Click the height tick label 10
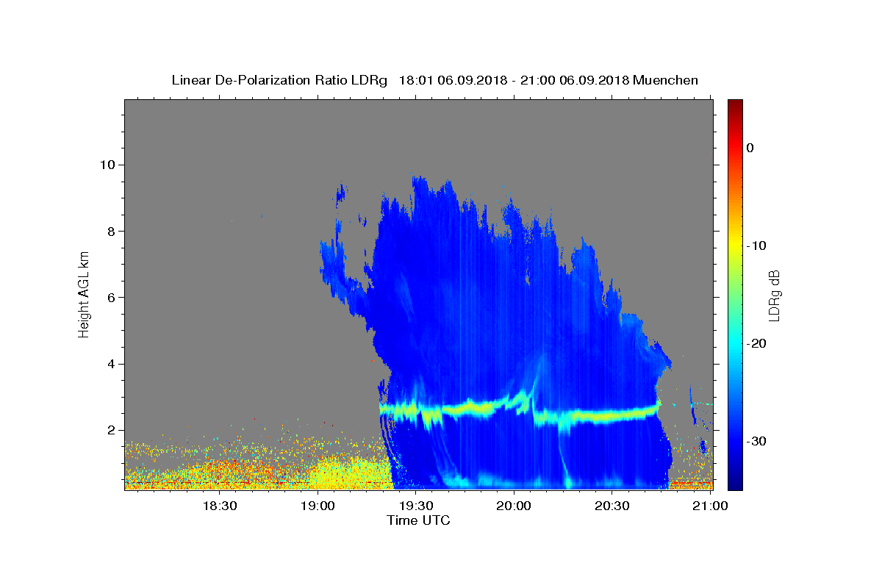The image size is (882, 588). (x=108, y=165)
